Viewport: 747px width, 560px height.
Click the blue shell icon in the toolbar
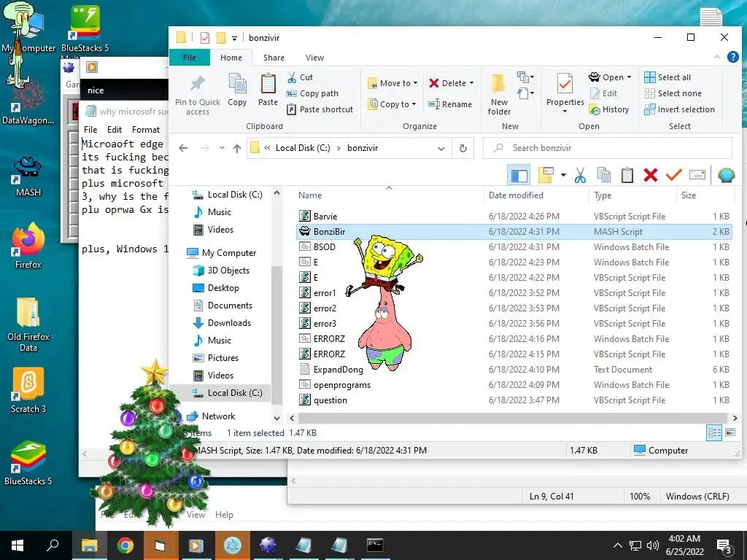[726, 175]
